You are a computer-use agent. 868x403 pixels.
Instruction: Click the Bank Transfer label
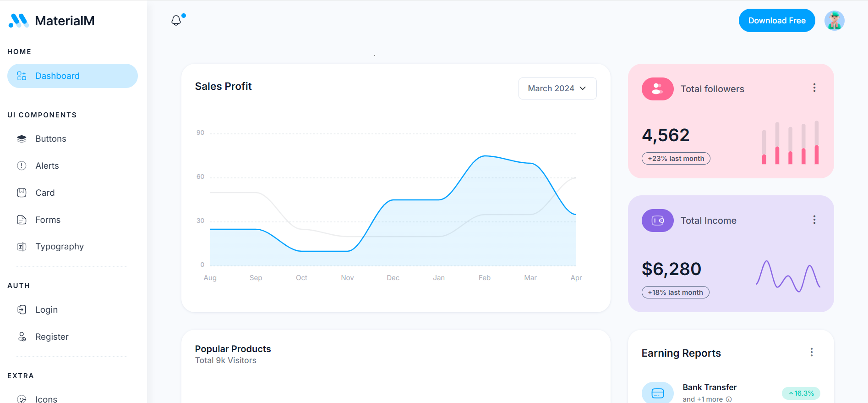710,387
